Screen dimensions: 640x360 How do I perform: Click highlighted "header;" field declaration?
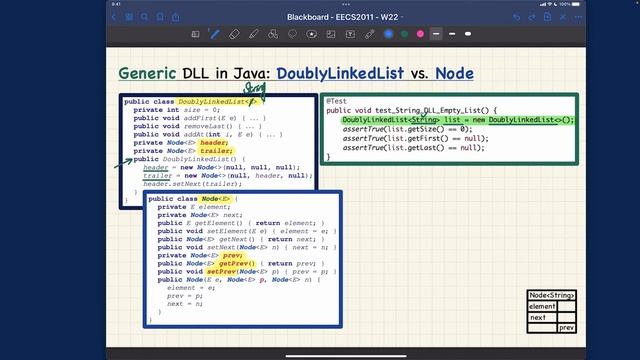coord(213,142)
